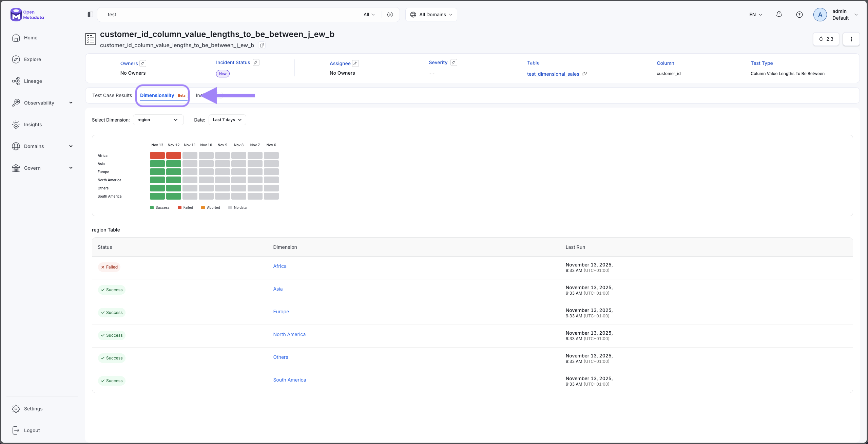The width and height of the screenshot is (868, 444).
Task: Collapse sidebar with panel toggle icon
Action: pos(90,15)
